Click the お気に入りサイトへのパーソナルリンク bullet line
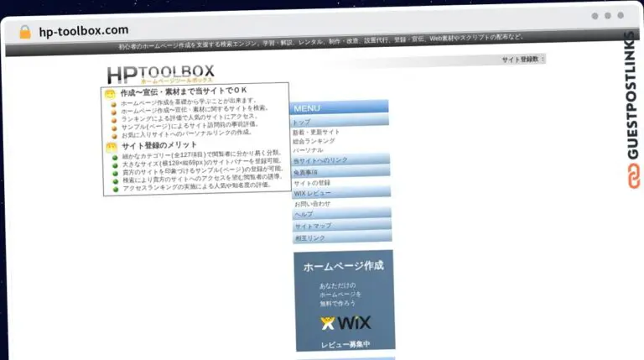The width and height of the screenshot is (644, 360). point(186,133)
